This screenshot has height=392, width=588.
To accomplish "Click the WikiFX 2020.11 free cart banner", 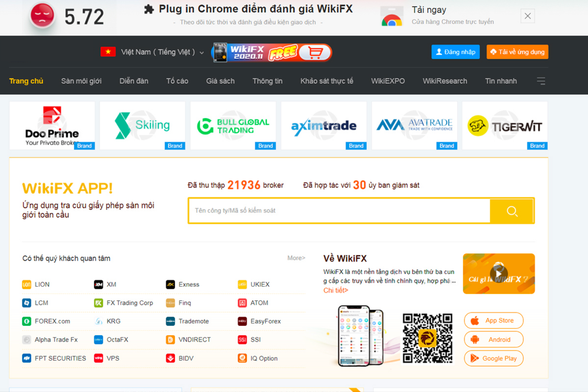I will tap(272, 52).
